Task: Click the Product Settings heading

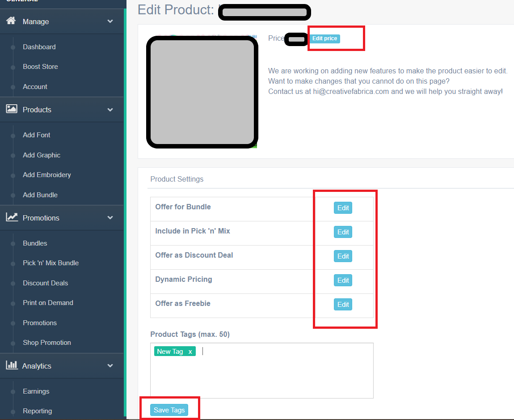Action: coord(177,179)
